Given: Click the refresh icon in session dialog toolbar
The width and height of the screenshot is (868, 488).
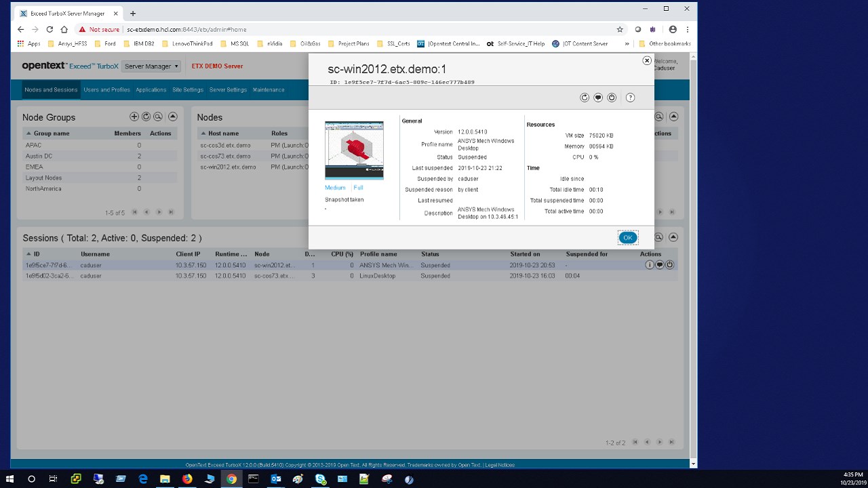Looking at the screenshot, I should coord(585,98).
